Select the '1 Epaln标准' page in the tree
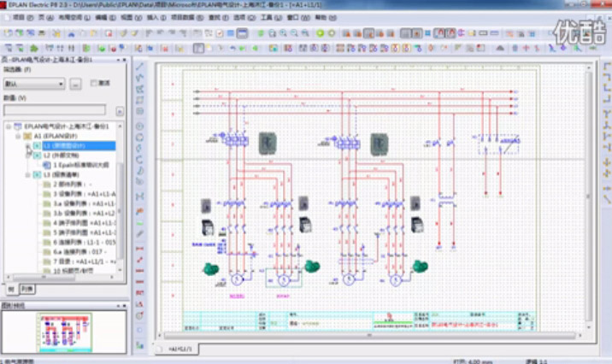This screenshot has width=612, height=364. coord(80,165)
